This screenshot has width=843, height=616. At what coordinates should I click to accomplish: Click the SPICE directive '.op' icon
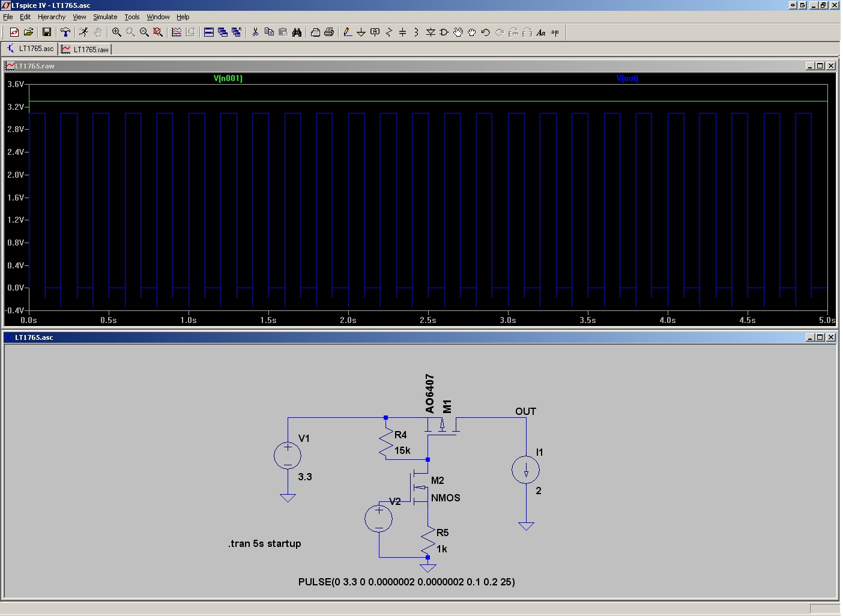click(555, 32)
